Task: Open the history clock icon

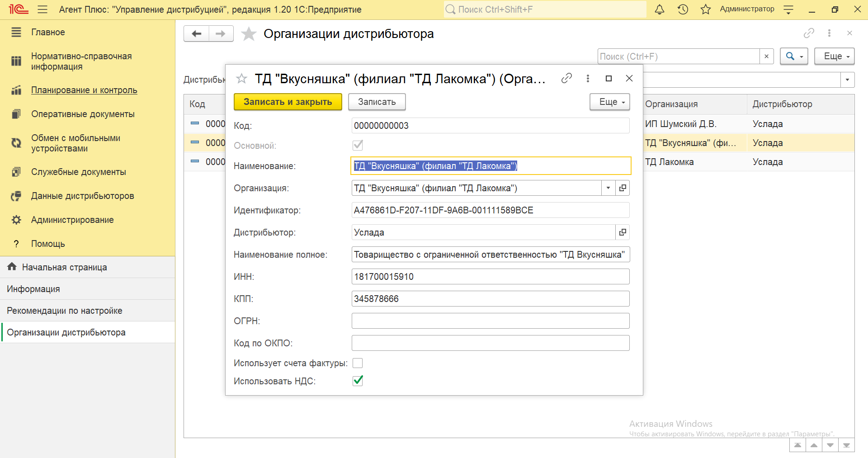Action: [683, 9]
